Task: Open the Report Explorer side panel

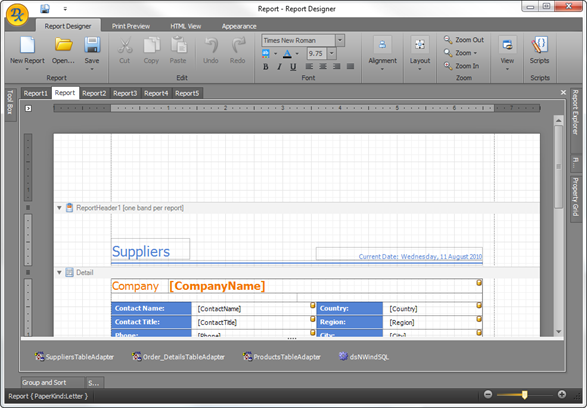Action: pos(575,120)
